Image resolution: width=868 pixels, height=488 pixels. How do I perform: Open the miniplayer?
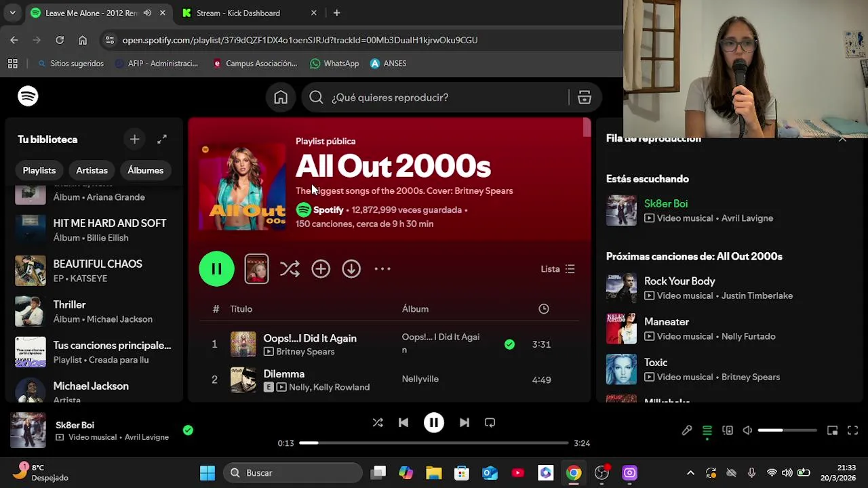click(x=832, y=430)
